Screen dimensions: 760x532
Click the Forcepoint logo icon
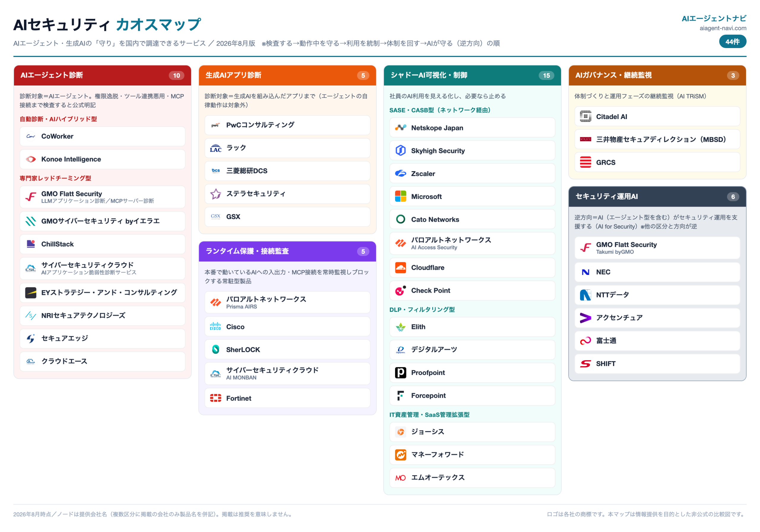[x=401, y=396]
